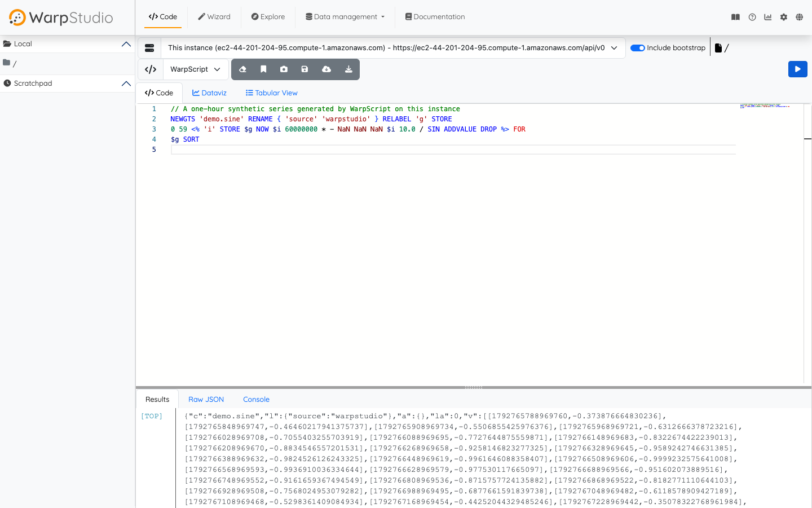
Task: Click the [TOP] stack level label
Action: [x=152, y=416]
